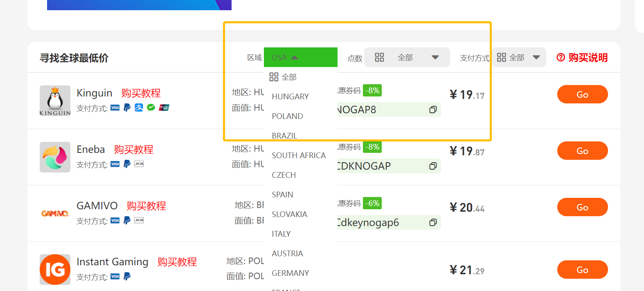Click the Instant Gaming IG logo
The image size is (644, 291).
(55, 269)
